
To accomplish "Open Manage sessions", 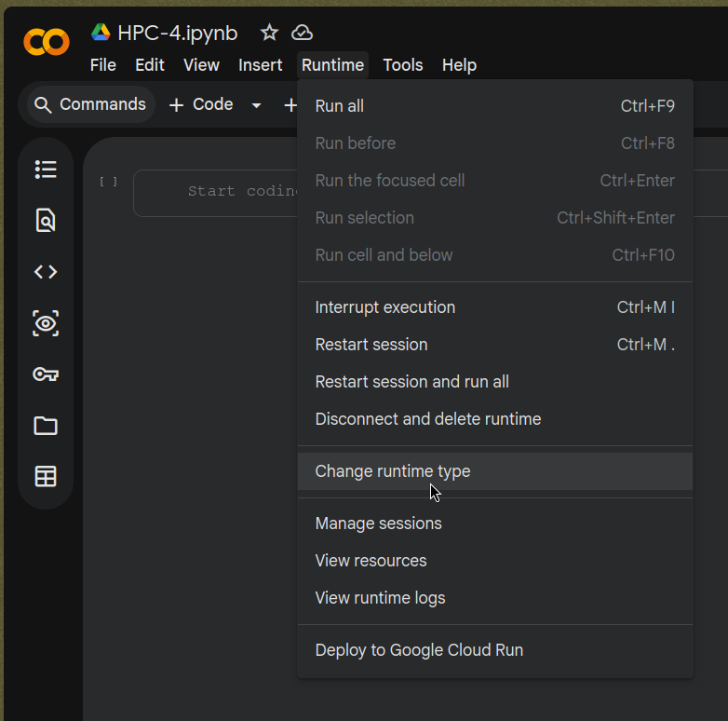I will (495, 524).
